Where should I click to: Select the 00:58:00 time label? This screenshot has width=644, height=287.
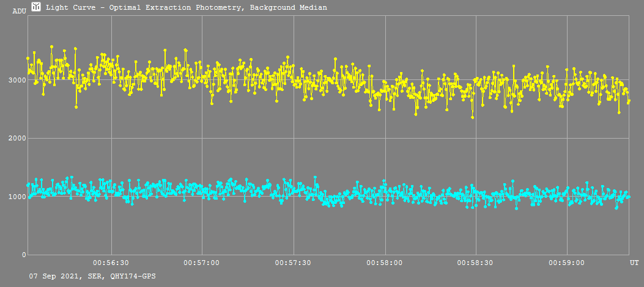[x=385, y=263]
